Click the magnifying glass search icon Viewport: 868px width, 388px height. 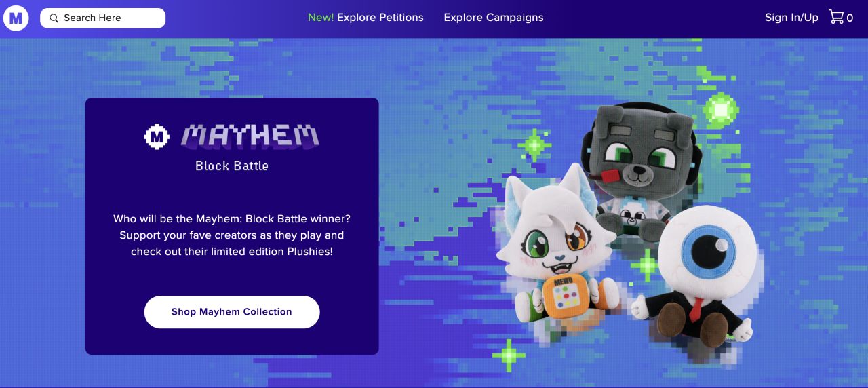(x=54, y=18)
